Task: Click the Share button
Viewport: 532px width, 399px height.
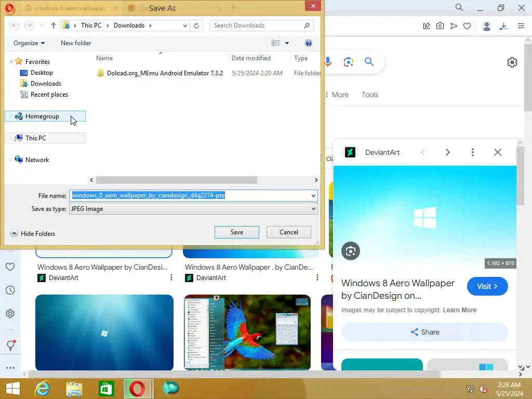Action: 425,332
